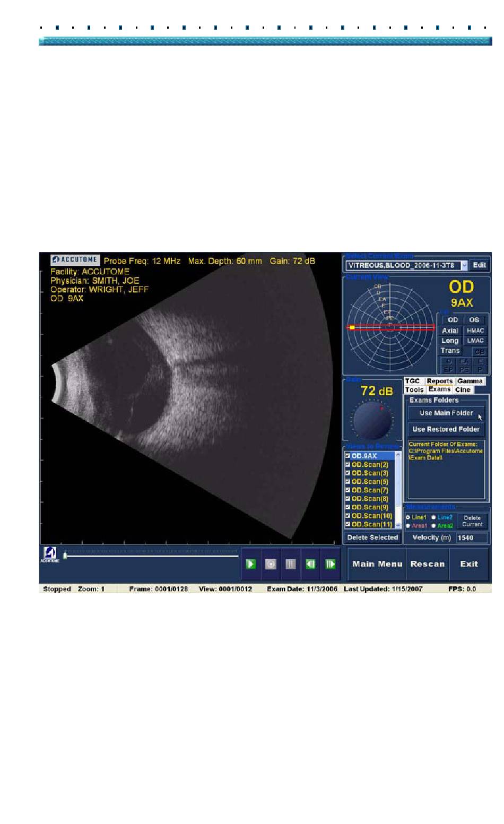The height and width of the screenshot is (824, 504).
Task: Select the OD eye button
Action: pos(453,320)
